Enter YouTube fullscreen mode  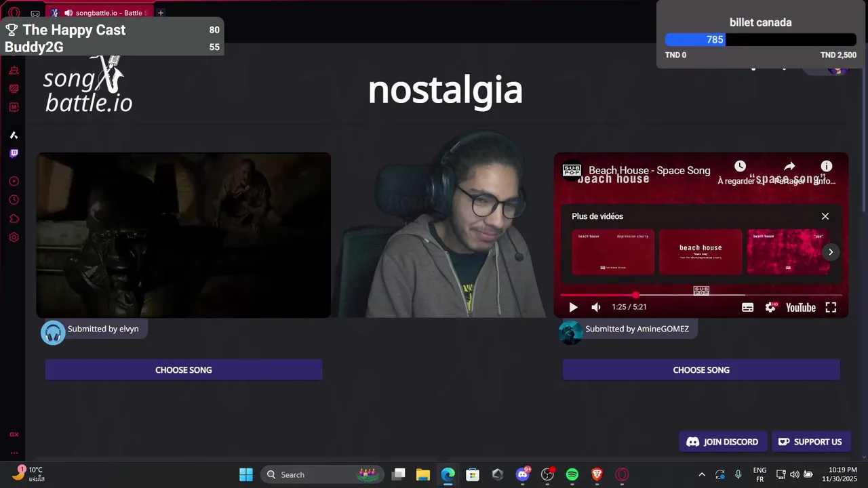click(831, 307)
